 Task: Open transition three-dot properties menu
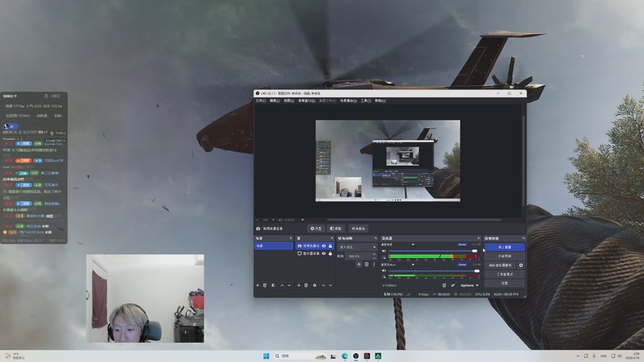pyautogui.click(x=374, y=265)
